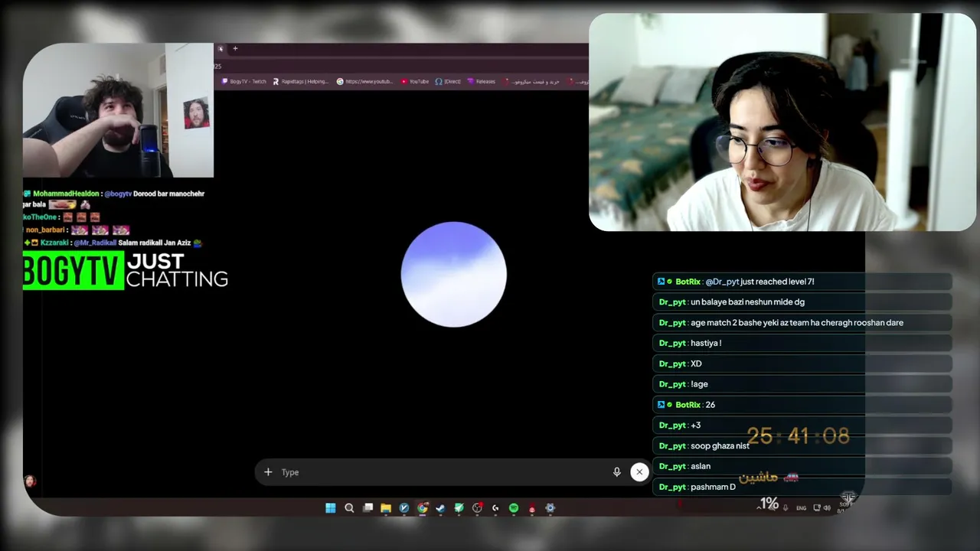Viewport: 980px width, 551px height.
Task: Click the system tray microphone icon
Action: (786, 508)
